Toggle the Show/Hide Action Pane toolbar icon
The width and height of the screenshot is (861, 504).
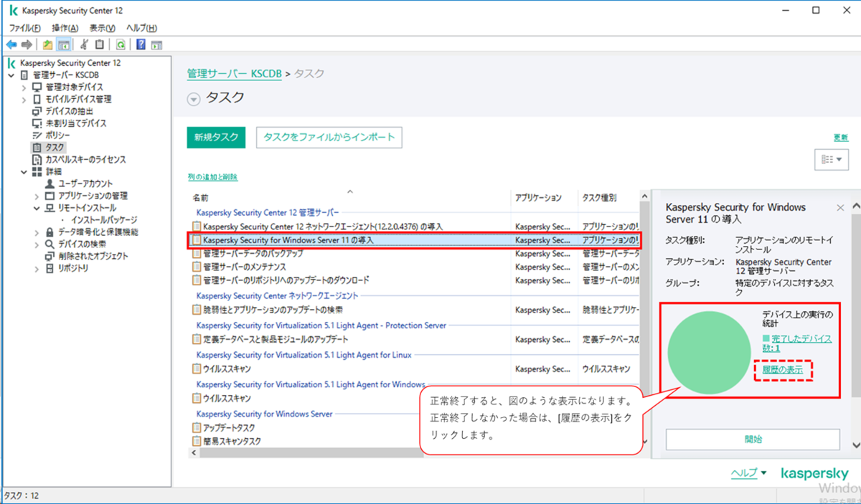coord(156,44)
